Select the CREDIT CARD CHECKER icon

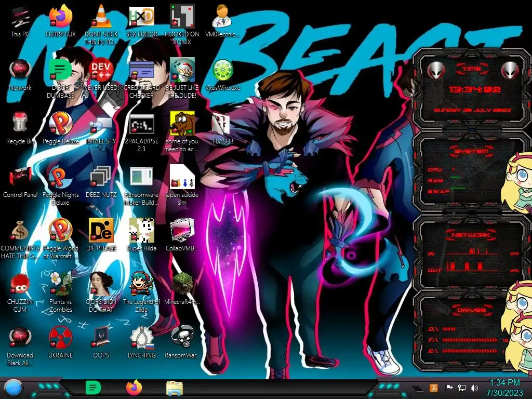[x=141, y=71]
